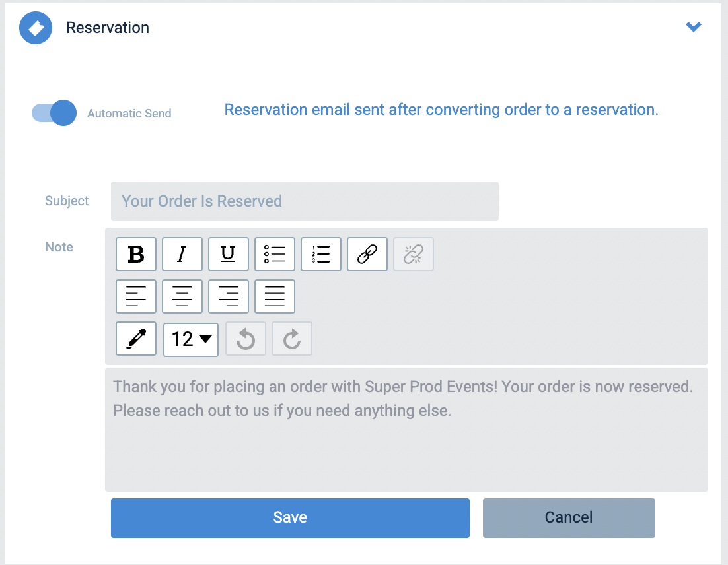Open the font size dropdown
Screen dimensions: 728x565
point(190,339)
